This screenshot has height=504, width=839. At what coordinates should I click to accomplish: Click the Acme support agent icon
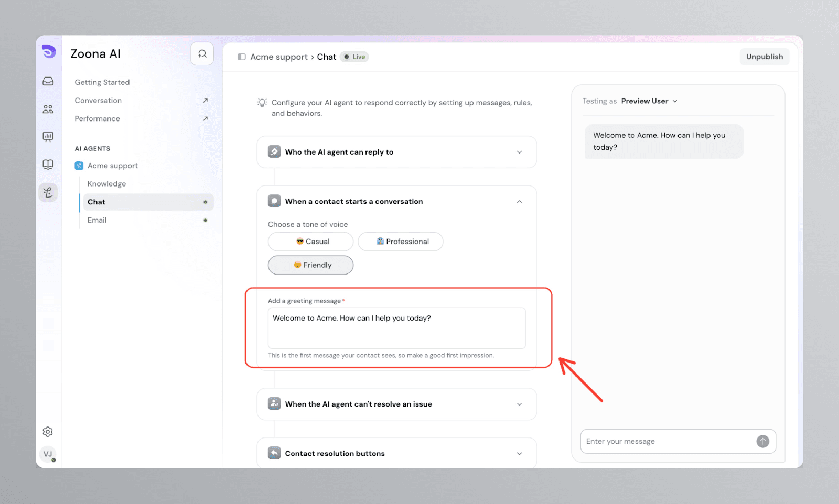coord(79,166)
